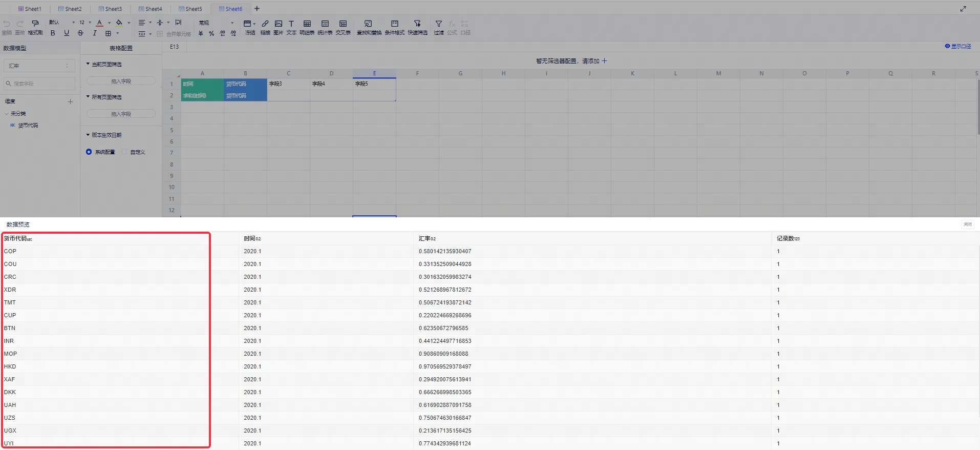This screenshot has height=450, width=980.
Task: Select the 自定义 radio option
Action: tap(124, 152)
